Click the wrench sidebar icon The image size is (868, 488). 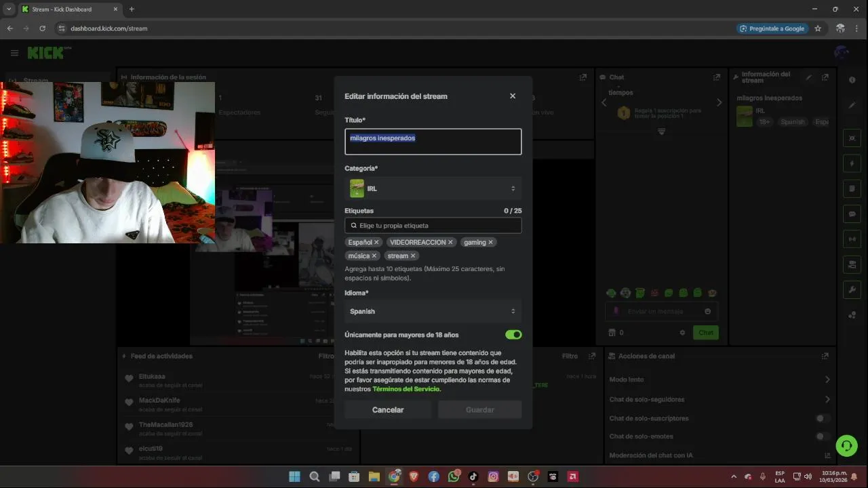852,289
